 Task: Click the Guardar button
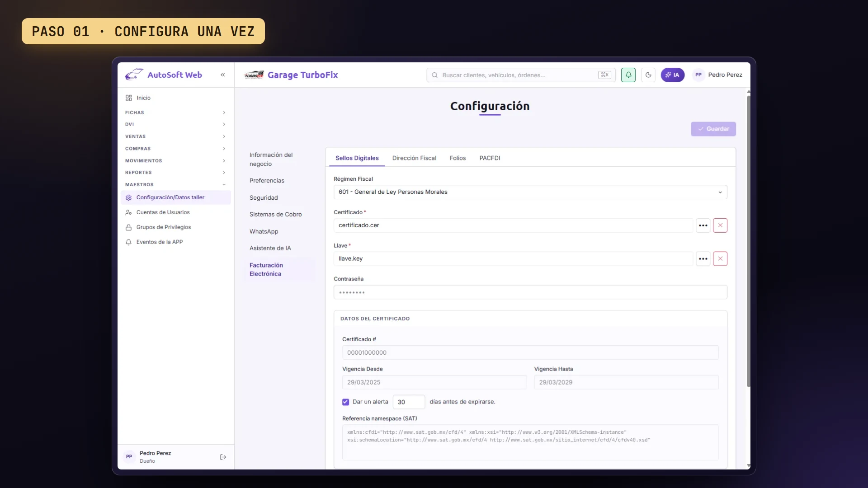point(713,129)
